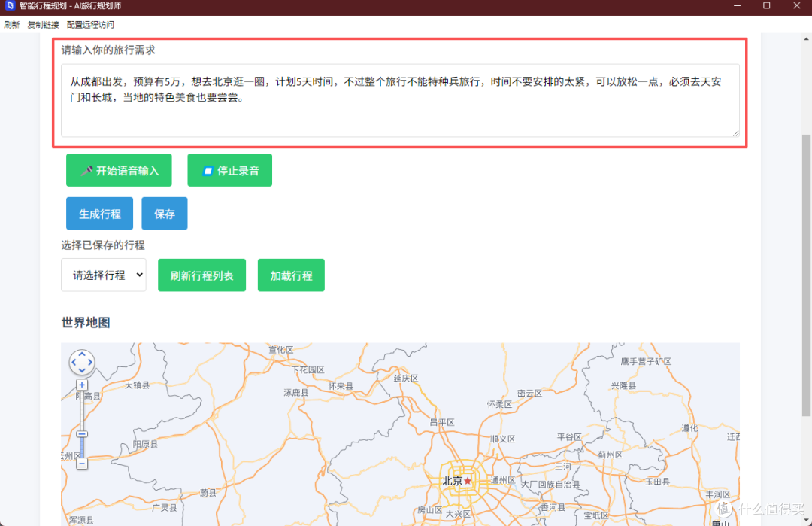Click the 世界地图 heading
The image size is (812, 526).
tap(86, 322)
